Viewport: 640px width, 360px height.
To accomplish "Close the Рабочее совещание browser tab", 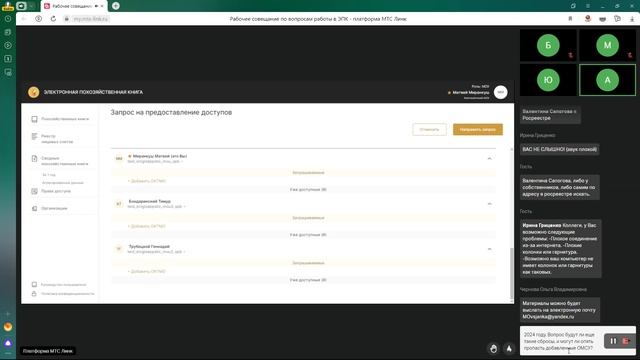I will pos(102,6).
